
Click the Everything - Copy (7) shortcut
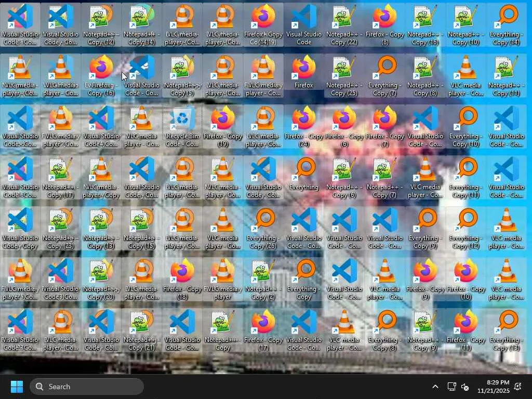tap(385, 76)
